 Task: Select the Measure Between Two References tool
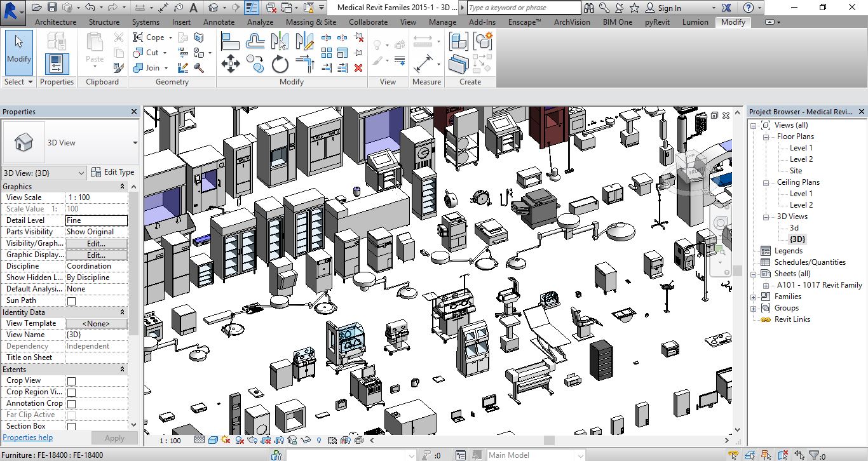[423, 42]
